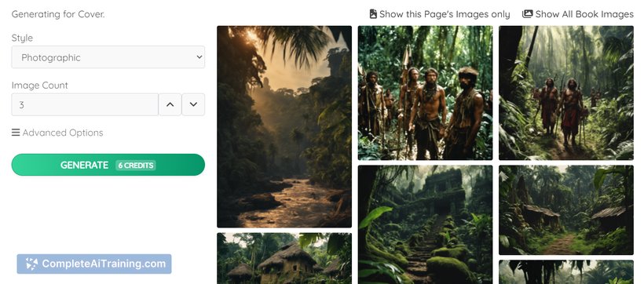Image resolution: width=644 pixels, height=284 pixels.
Task: Select the thatched hut image at bottom
Action: (x=284, y=259)
